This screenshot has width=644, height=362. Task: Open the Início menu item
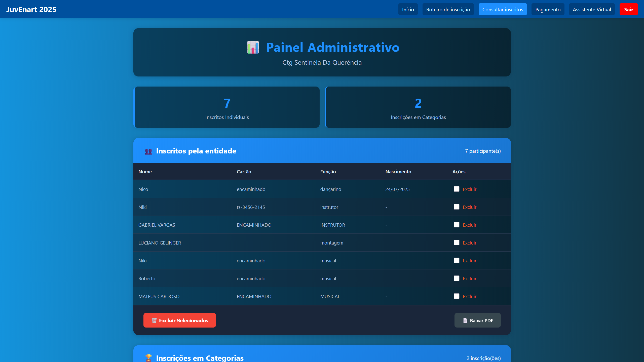[x=408, y=9]
